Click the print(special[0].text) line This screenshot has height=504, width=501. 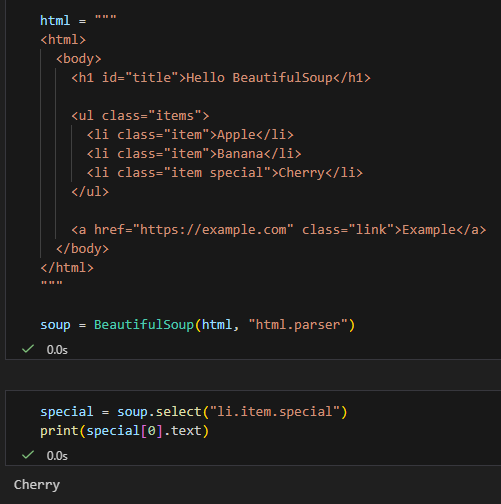coord(124,431)
